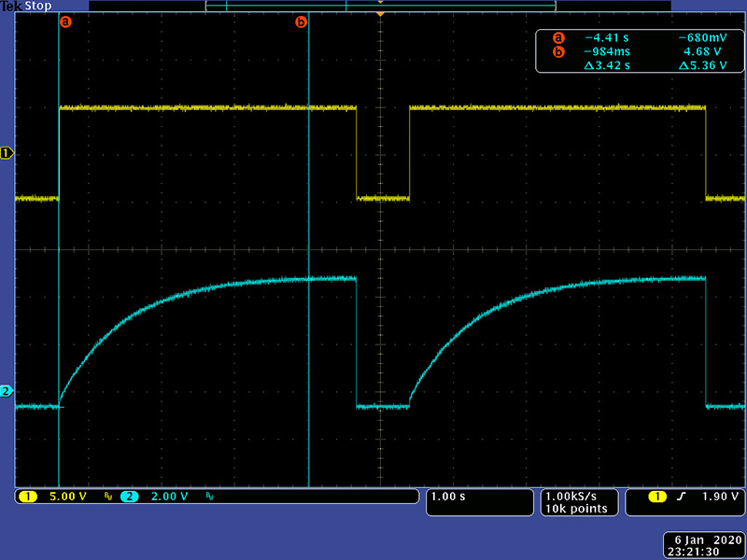This screenshot has height=560, width=747.
Task: Open the 1.00 s horizontal timebase readout
Action: (448, 497)
